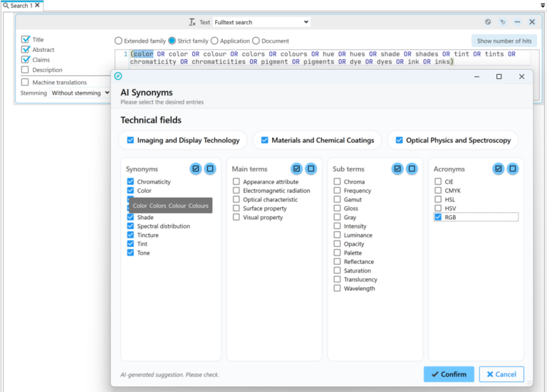Select the Extended family radio button
The width and height of the screenshot is (547, 392).
[x=118, y=41]
